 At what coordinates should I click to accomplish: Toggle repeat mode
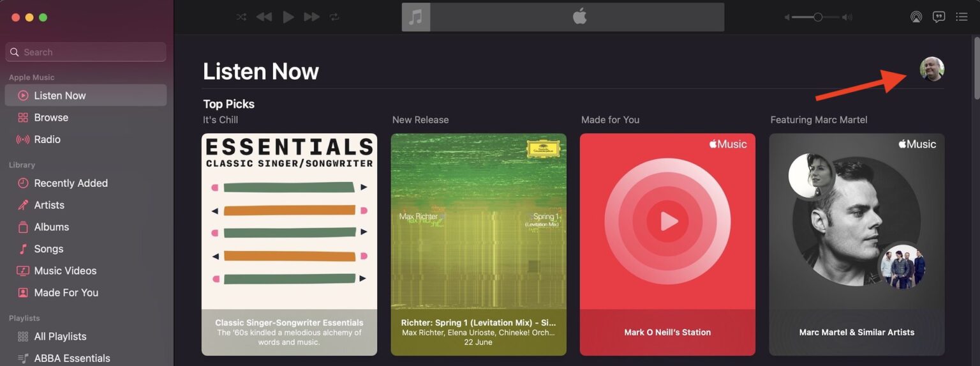(x=334, y=17)
